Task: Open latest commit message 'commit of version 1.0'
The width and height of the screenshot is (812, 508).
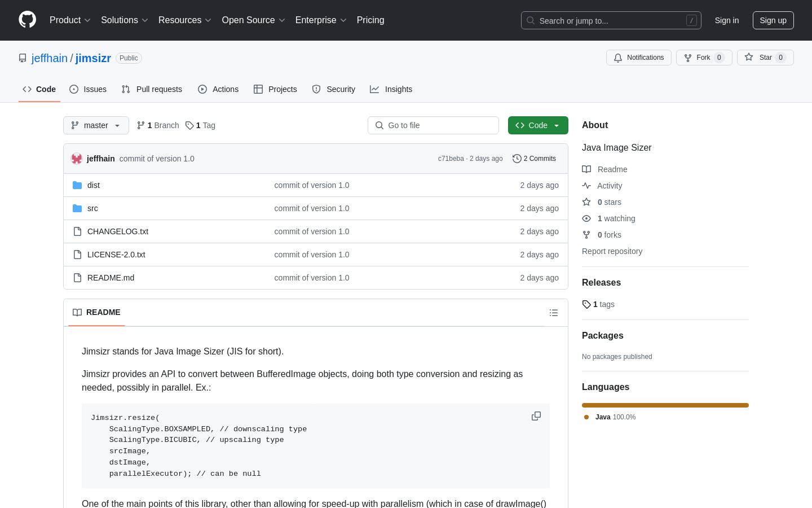Action: click(x=157, y=159)
